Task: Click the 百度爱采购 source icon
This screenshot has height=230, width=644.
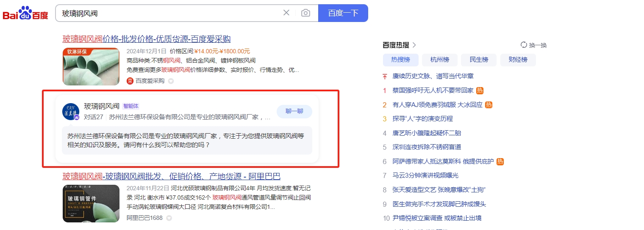Action: click(x=130, y=81)
